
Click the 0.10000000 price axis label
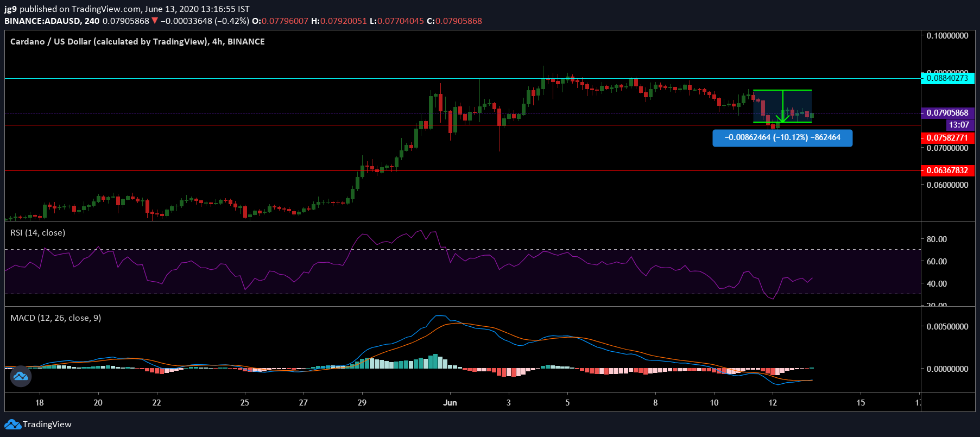tap(947, 36)
